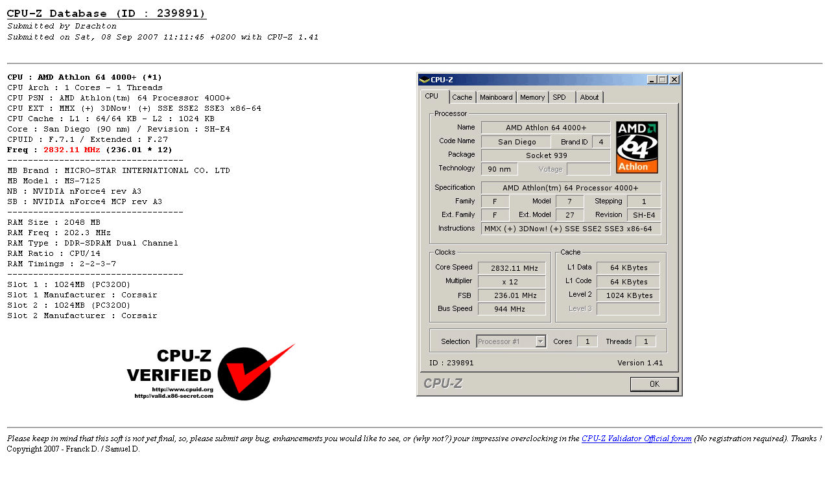Click the line RAM Size : 2048 MB
830x504 pixels.
pos(54,222)
